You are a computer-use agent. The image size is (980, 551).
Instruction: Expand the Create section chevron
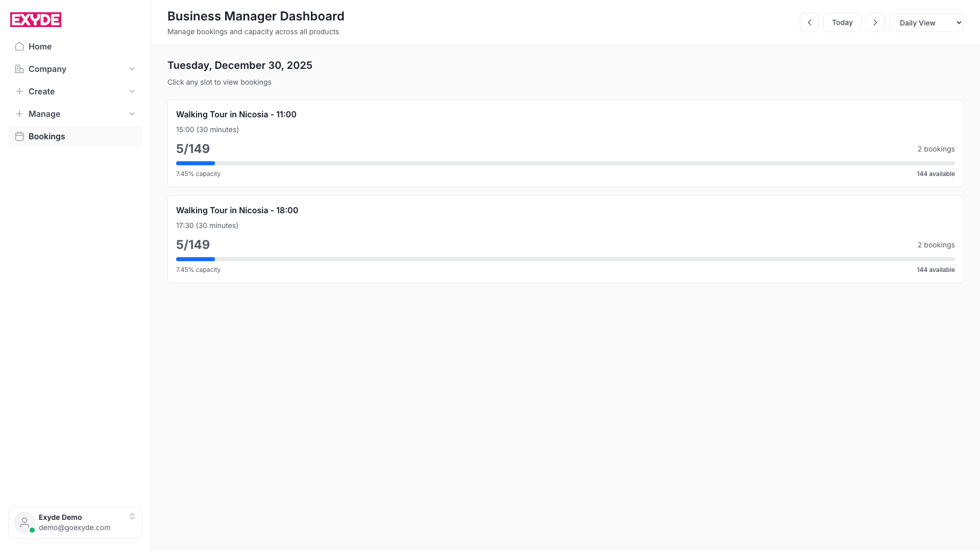(x=132, y=91)
